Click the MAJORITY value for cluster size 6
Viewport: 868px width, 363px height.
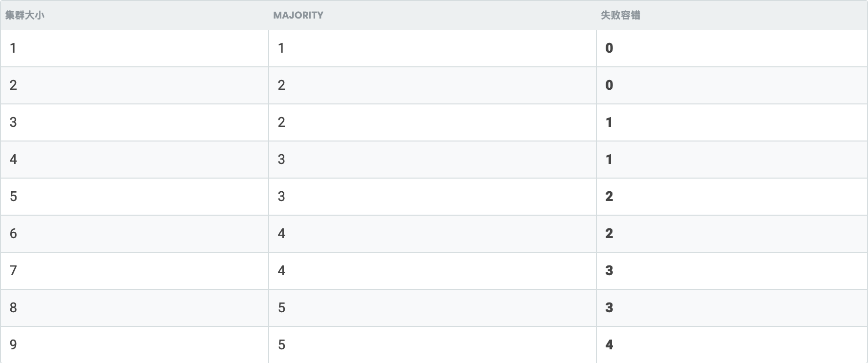281,234
